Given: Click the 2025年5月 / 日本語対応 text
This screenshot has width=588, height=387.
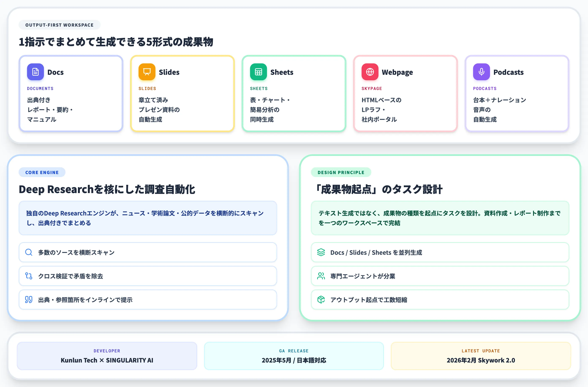Looking at the screenshot, I should (x=294, y=360).
